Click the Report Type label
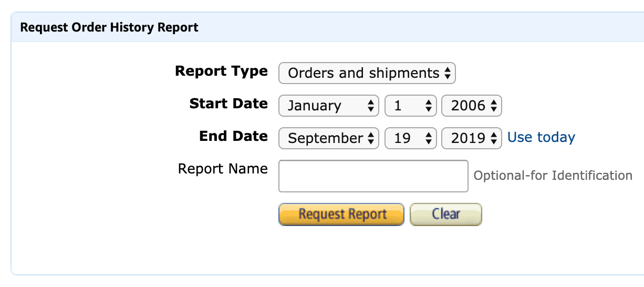644x287 pixels. [221, 71]
